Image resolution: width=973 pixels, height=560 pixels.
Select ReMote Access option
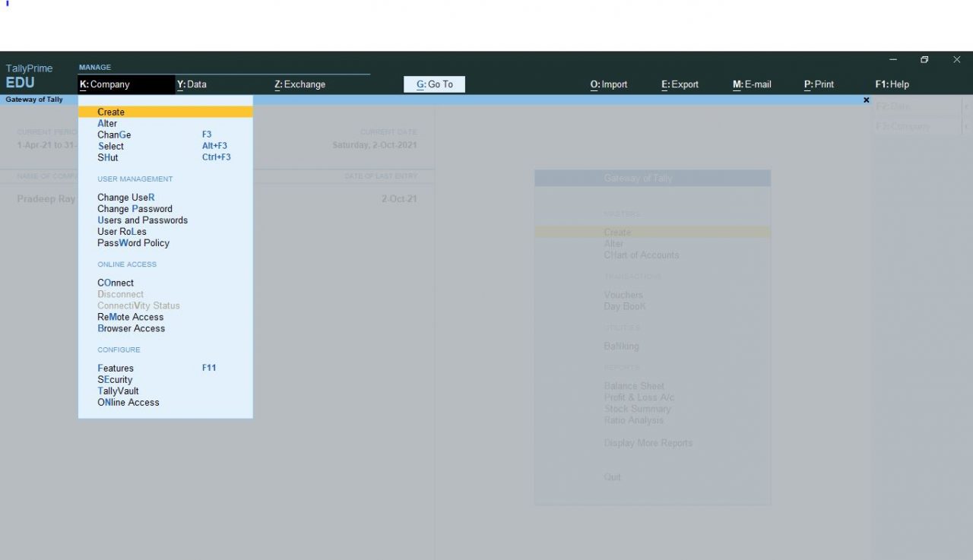130,317
